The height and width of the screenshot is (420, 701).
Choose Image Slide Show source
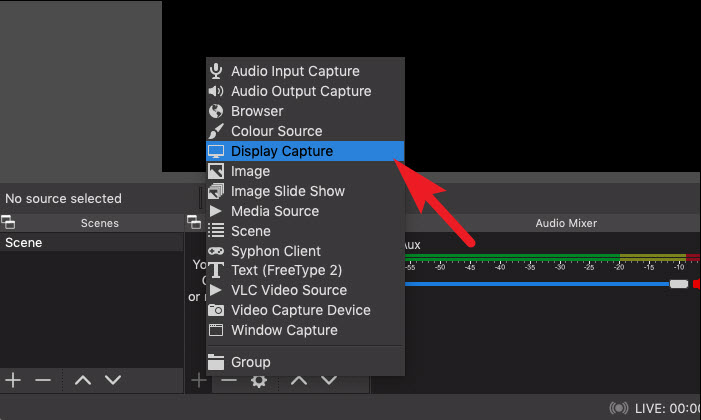click(305, 191)
